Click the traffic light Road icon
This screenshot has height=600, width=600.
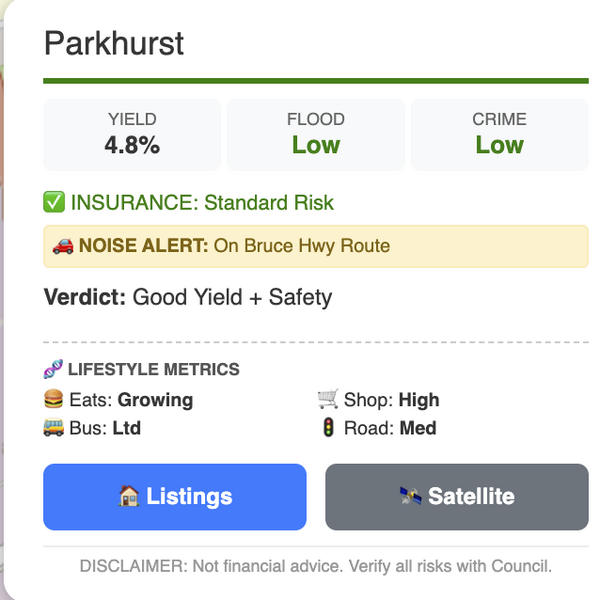click(x=328, y=428)
